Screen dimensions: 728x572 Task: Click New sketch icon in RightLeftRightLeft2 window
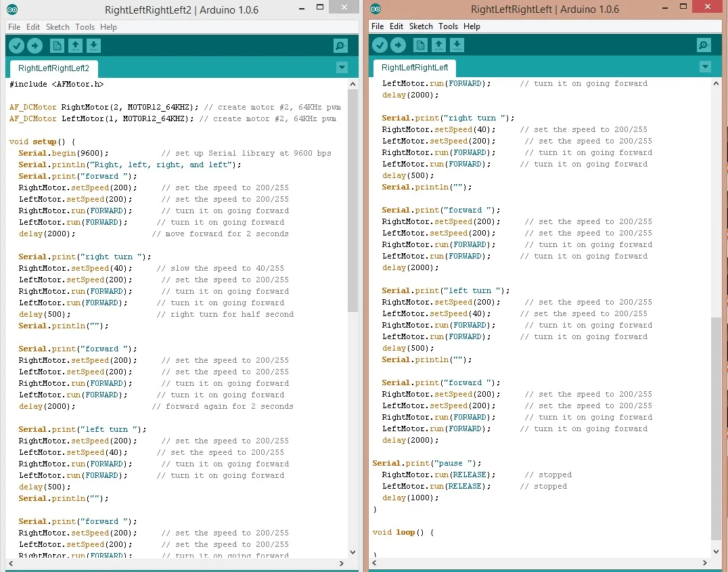57,45
